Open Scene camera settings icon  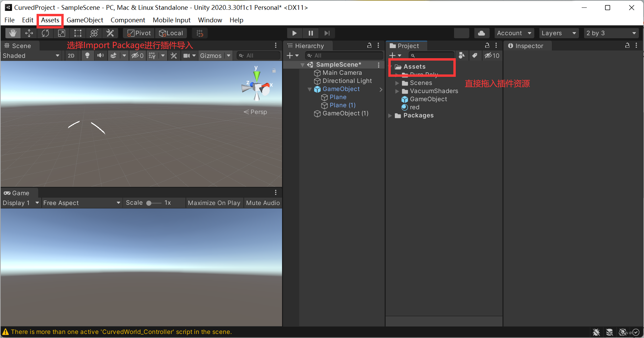click(187, 56)
